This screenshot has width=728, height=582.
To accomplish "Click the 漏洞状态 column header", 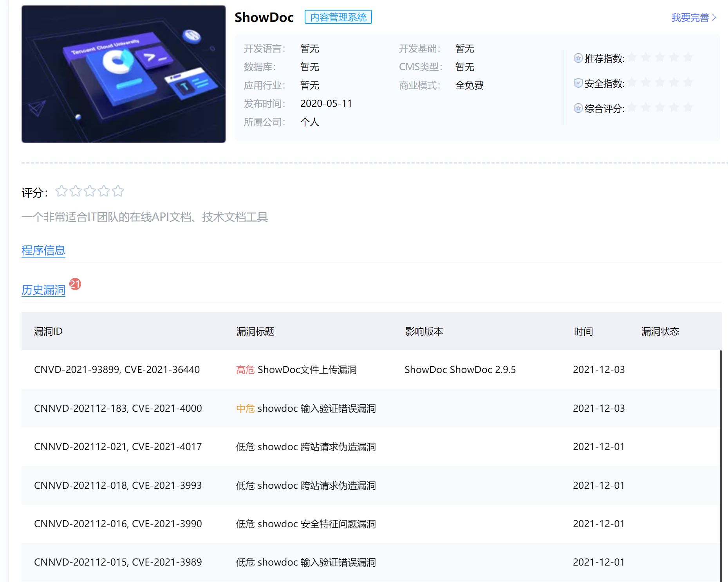I will 660,332.
